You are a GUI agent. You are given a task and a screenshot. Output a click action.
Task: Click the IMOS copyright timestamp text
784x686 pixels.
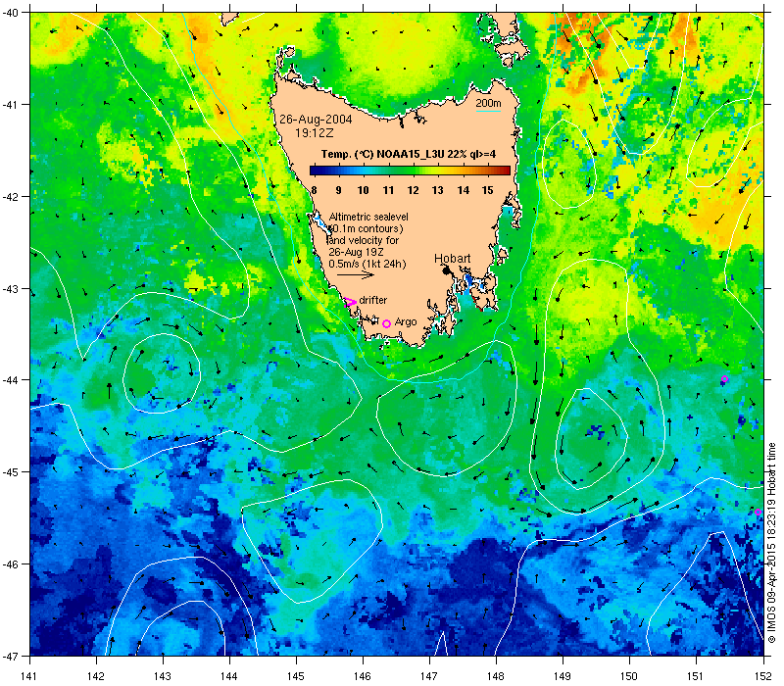point(771,543)
